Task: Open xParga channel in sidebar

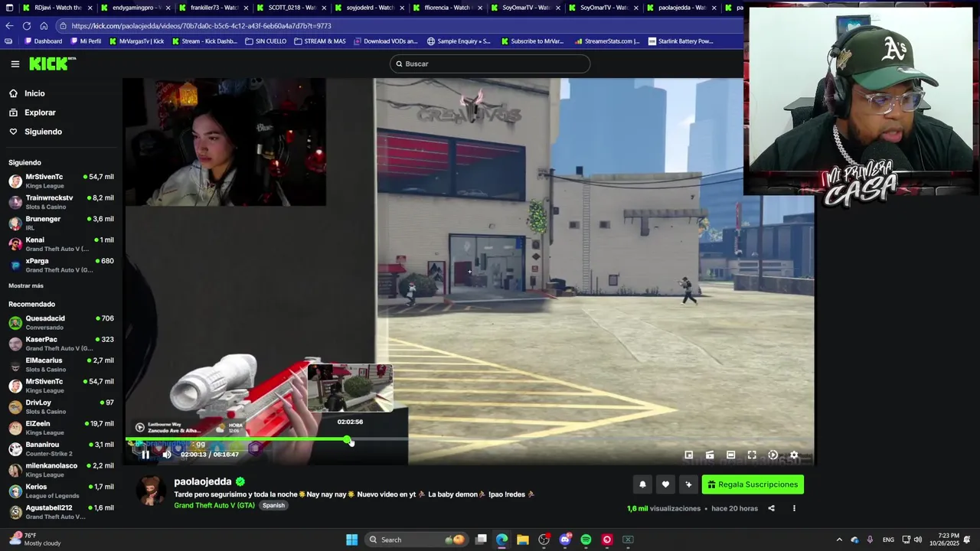Action: point(61,265)
